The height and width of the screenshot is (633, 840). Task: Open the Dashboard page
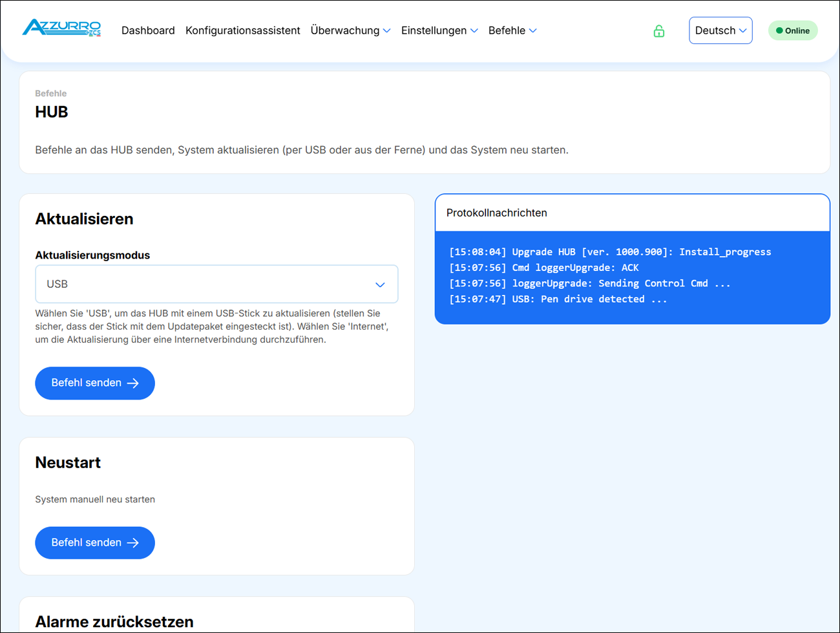148,30
